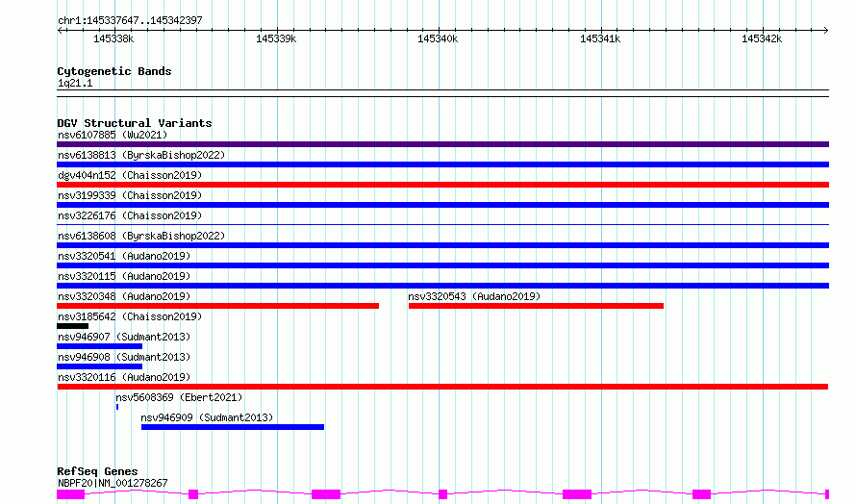This screenshot has height=504, width=856.
Task: Select the first magenta NBPF20 exon block
Action: [71, 494]
